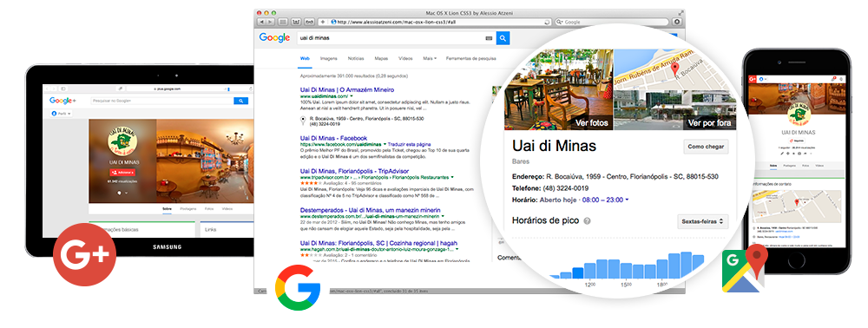Viewport: 868px width, 328px height.
Task: Open Ferramentas de pesquisa
Action: pyautogui.click(x=471, y=58)
